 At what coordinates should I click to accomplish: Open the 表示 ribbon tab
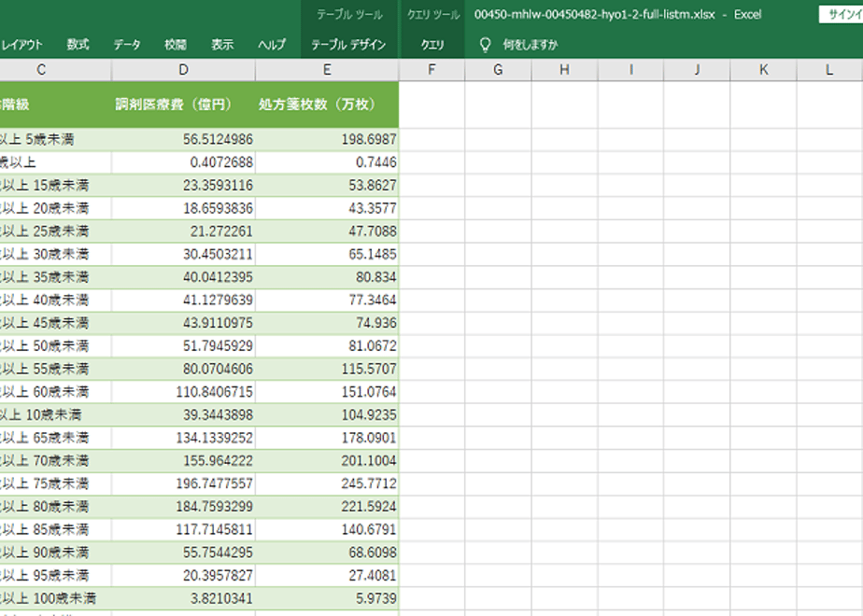222,45
